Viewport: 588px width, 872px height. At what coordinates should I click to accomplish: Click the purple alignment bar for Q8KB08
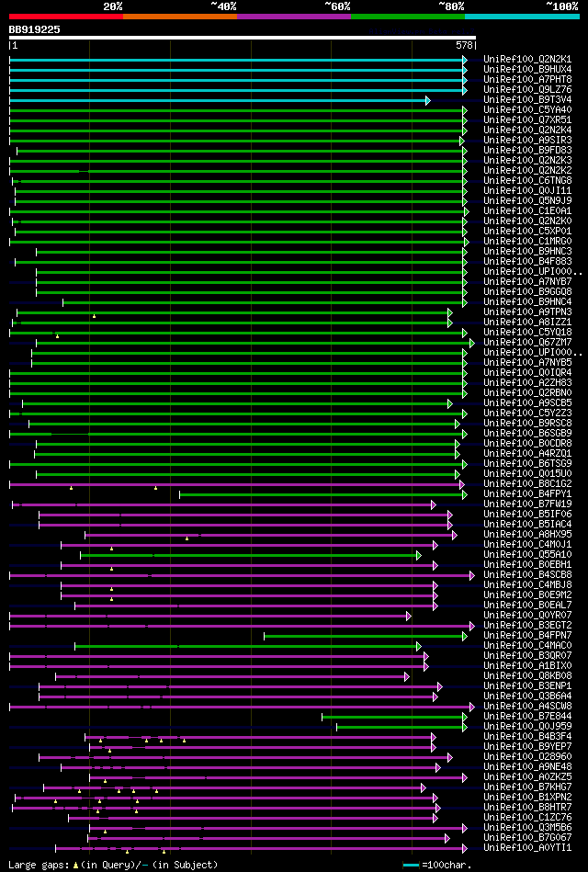click(231, 676)
